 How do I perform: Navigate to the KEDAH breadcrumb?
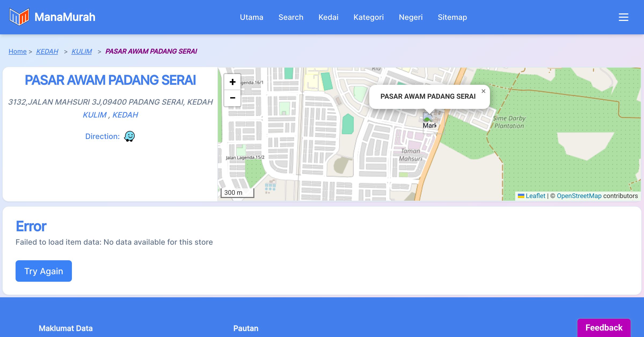(x=47, y=51)
